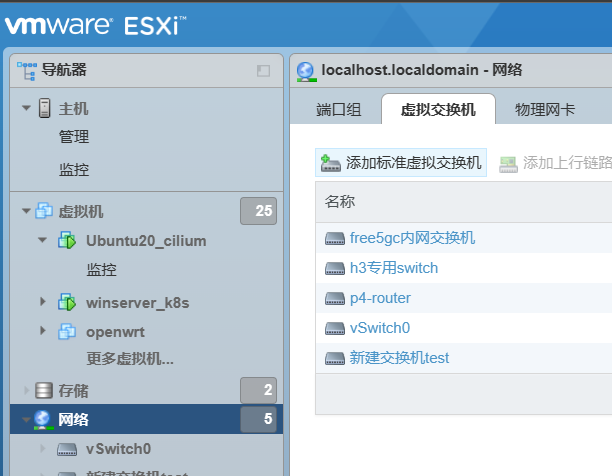Click the host icon in navigator

pos(44,108)
